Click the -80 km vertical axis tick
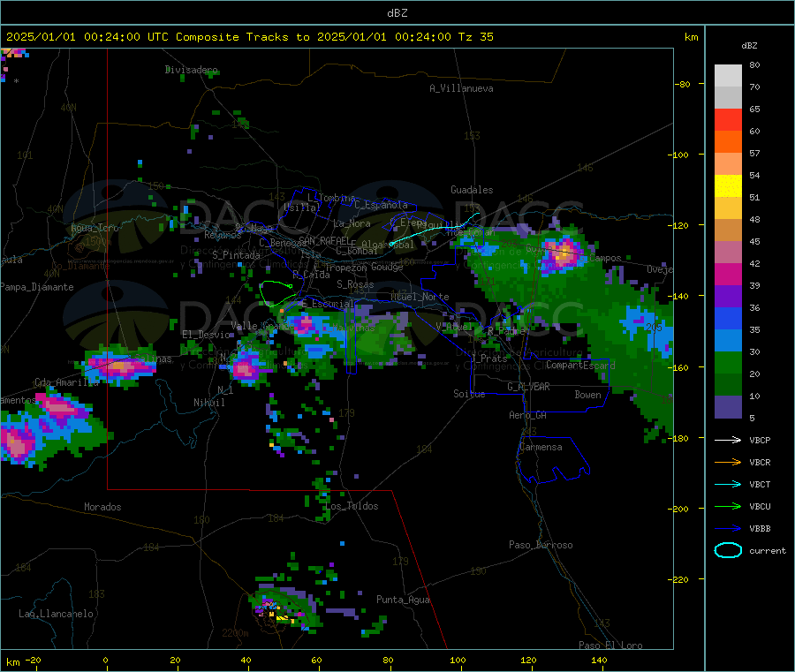This screenshot has height=672, width=795. click(683, 84)
